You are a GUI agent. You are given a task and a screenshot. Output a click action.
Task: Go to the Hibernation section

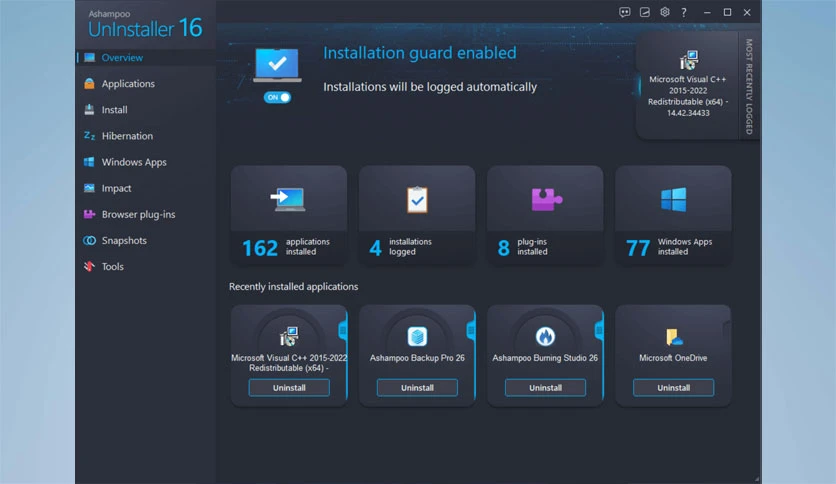click(x=146, y=136)
